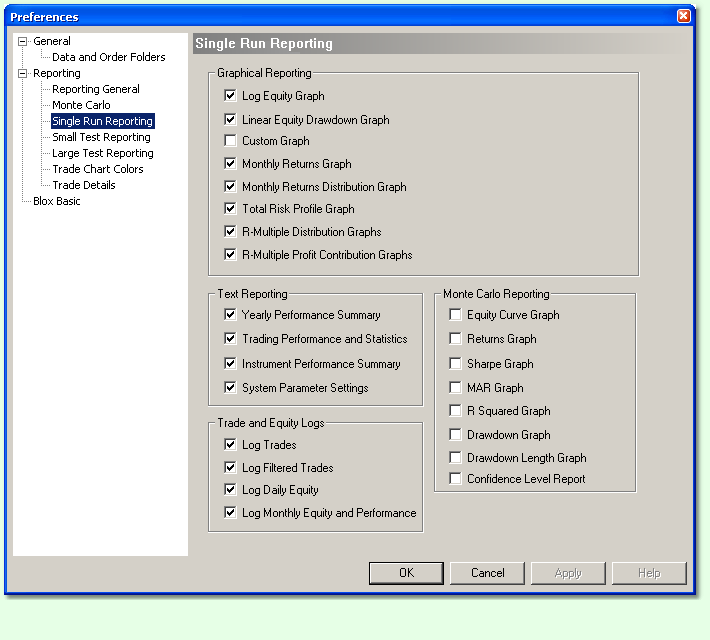Image resolution: width=710 pixels, height=640 pixels.
Task: Open Trade Chart Colors page
Action: click(98, 169)
